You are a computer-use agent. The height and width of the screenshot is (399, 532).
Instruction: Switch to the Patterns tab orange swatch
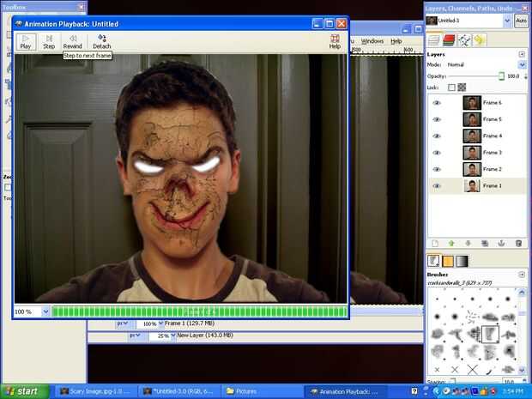[x=448, y=261]
